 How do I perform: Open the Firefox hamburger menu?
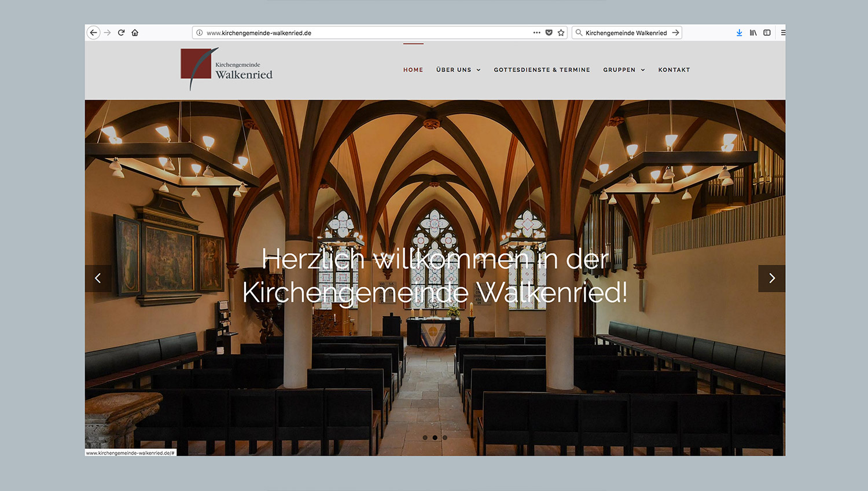pyautogui.click(x=782, y=33)
